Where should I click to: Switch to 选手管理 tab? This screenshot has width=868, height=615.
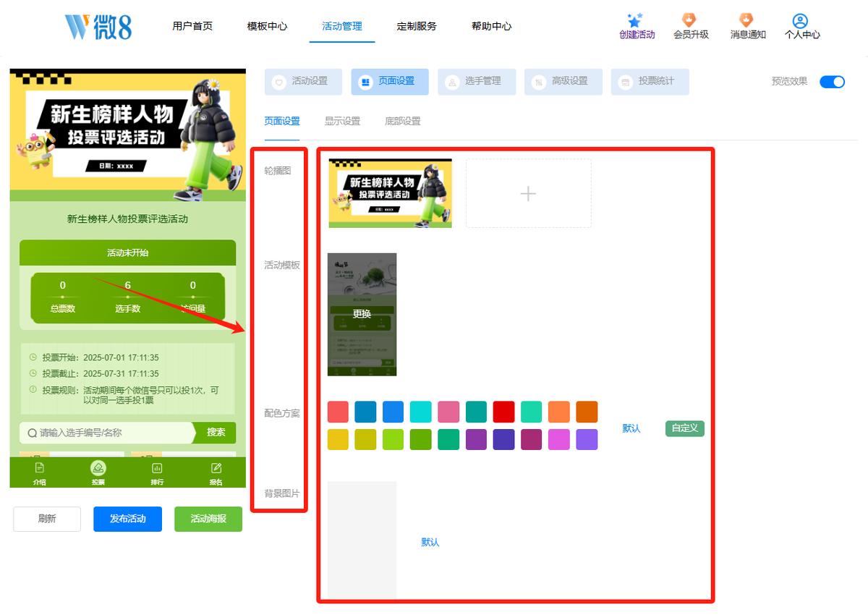[x=477, y=82]
